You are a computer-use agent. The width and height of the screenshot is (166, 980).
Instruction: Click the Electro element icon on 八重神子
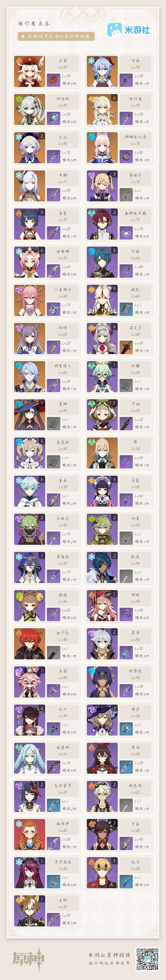click(19, 289)
